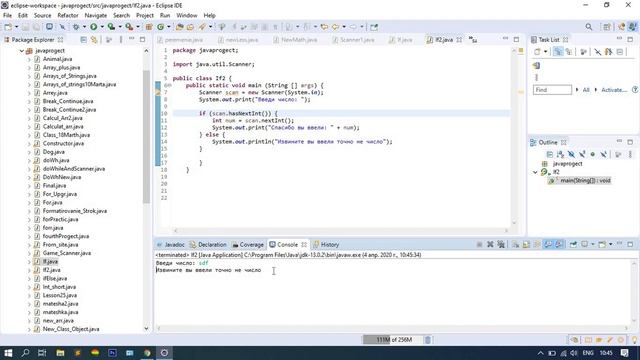Viewport: 640px width, 360px height.
Task: Toggle Show Console on Standard Error
Action: click(559, 244)
